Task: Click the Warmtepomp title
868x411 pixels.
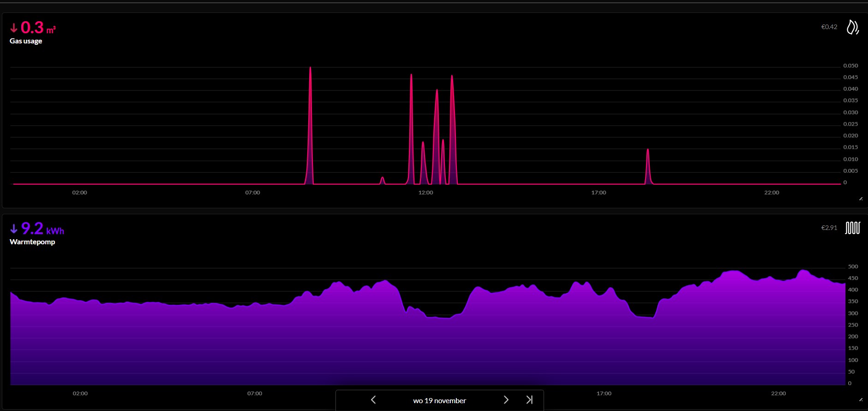Action: pyautogui.click(x=32, y=242)
